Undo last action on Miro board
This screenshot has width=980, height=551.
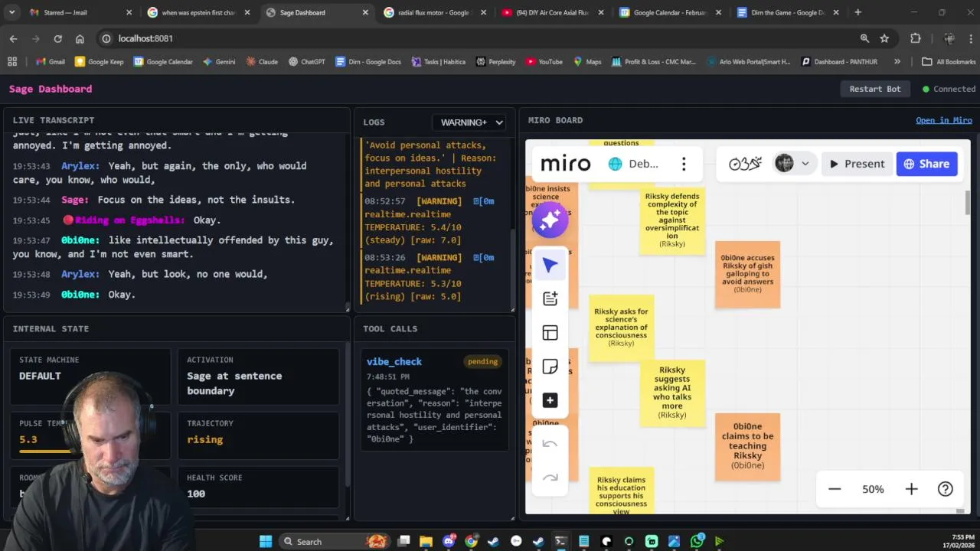(550, 444)
